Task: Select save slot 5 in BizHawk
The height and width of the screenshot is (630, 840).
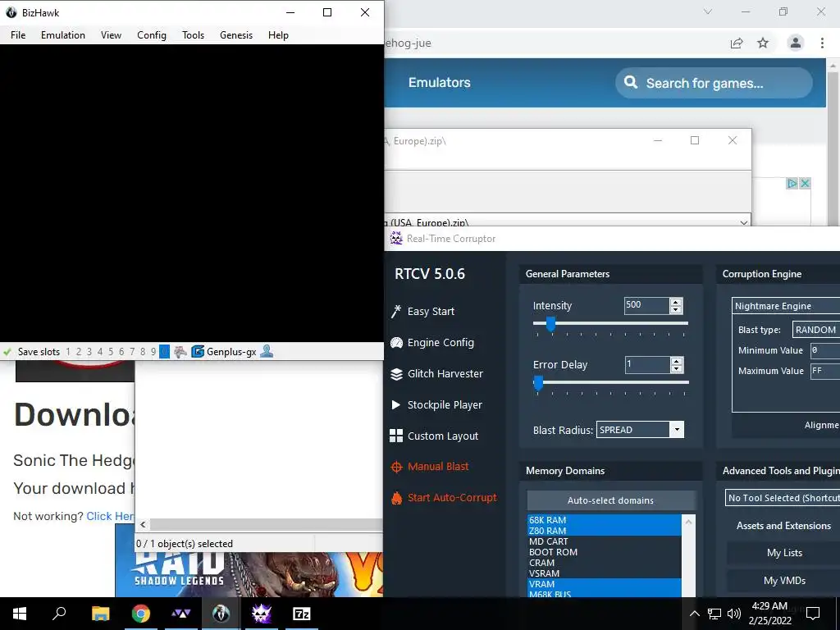Action: pos(111,352)
